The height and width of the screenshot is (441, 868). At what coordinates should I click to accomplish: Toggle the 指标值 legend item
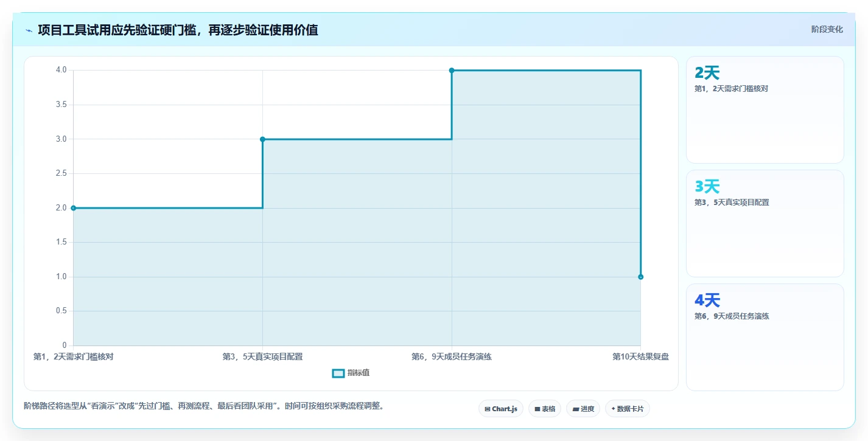coord(351,373)
